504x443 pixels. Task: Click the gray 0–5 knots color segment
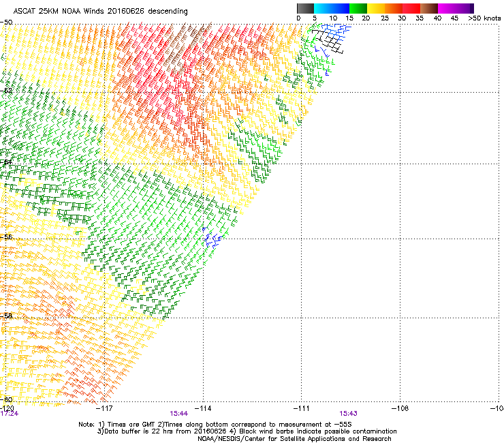tap(305, 8)
